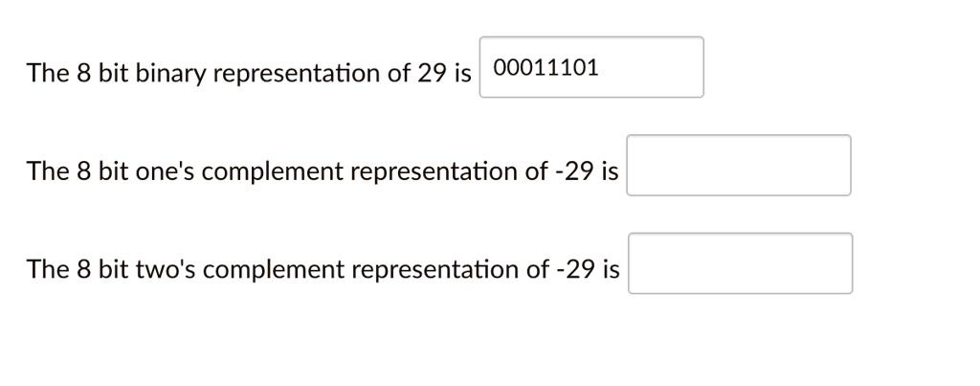Click -29 in the two's complement question
This screenshot has width=980, height=386.
[x=575, y=269]
